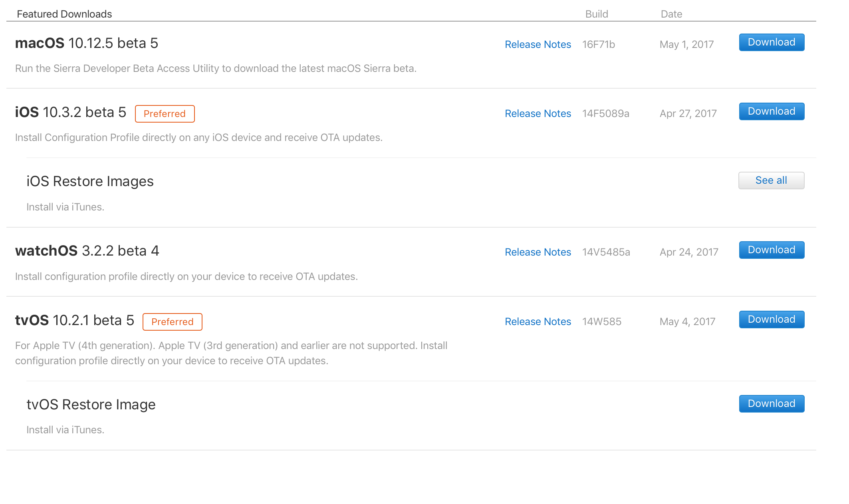849x504 pixels.
Task: Select the macOS 10.12.5 beta 5 title
Action: tap(87, 43)
